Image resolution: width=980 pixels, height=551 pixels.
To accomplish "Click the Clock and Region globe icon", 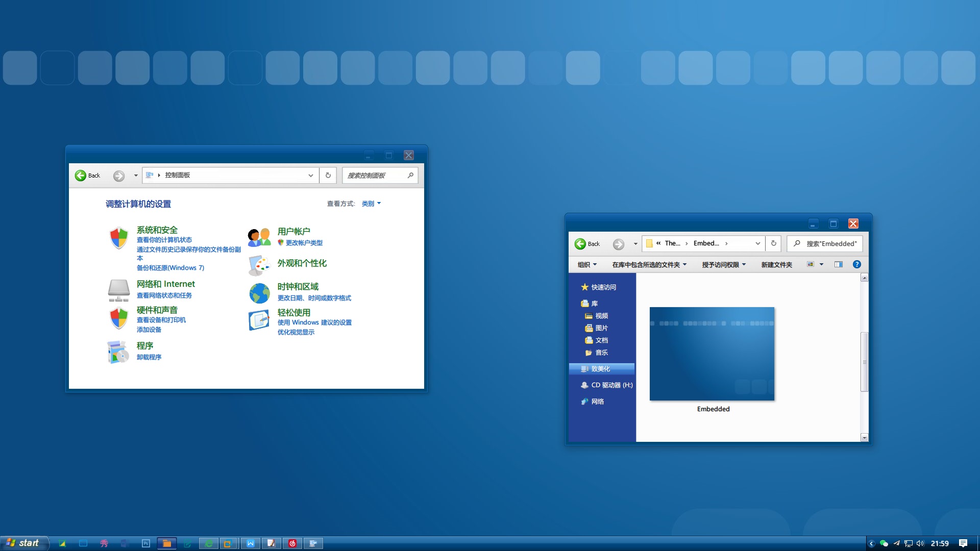I will pos(259,293).
